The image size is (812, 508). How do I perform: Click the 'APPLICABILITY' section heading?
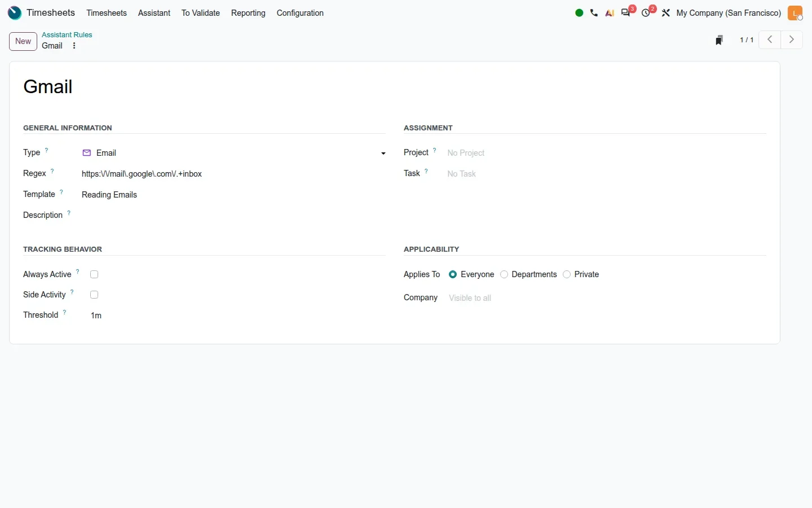[431, 249]
